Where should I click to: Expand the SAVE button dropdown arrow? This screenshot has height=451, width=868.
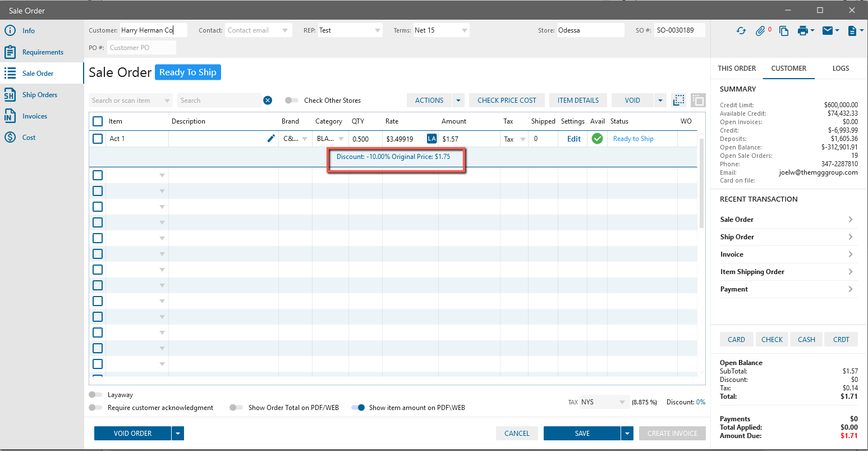627,433
